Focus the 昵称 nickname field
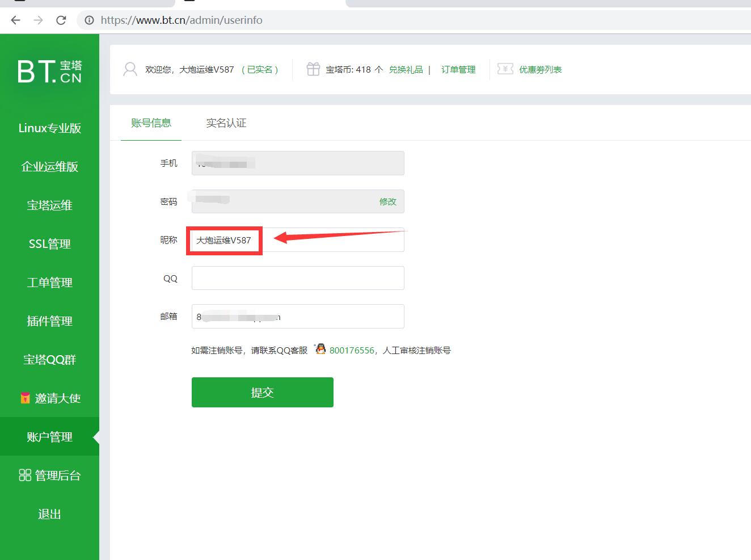The height and width of the screenshot is (560, 751). coord(329,241)
